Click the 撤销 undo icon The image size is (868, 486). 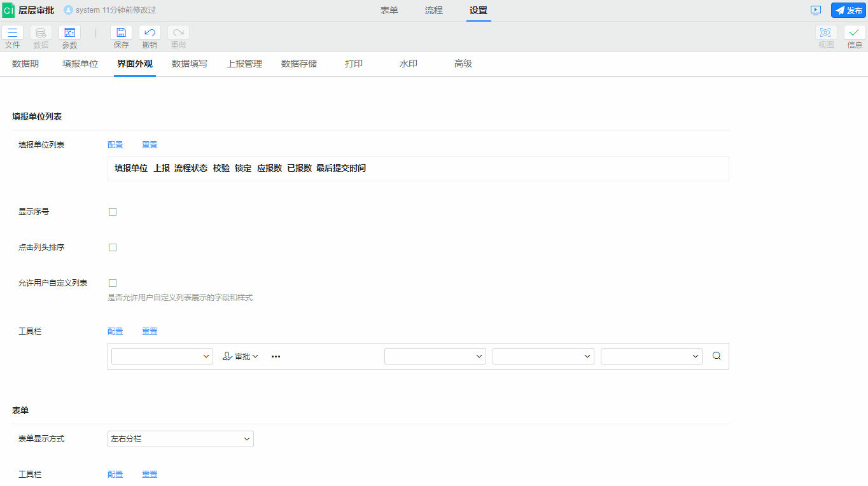click(150, 33)
